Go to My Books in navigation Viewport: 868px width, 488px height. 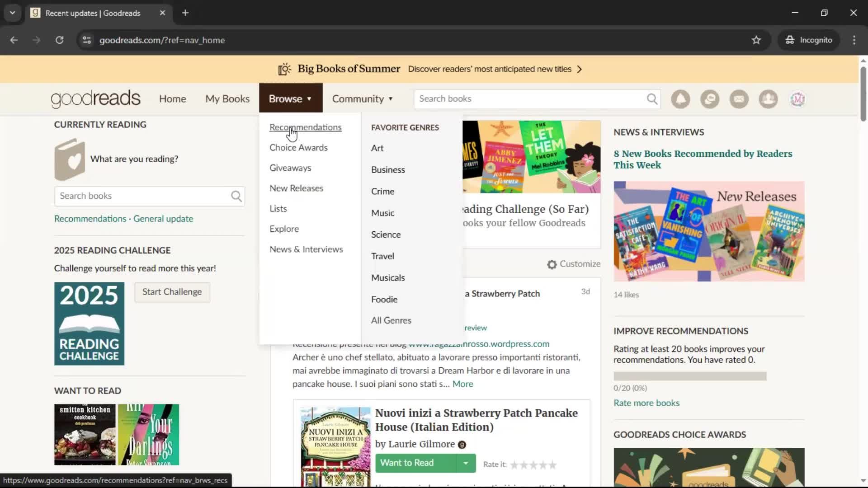click(227, 99)
